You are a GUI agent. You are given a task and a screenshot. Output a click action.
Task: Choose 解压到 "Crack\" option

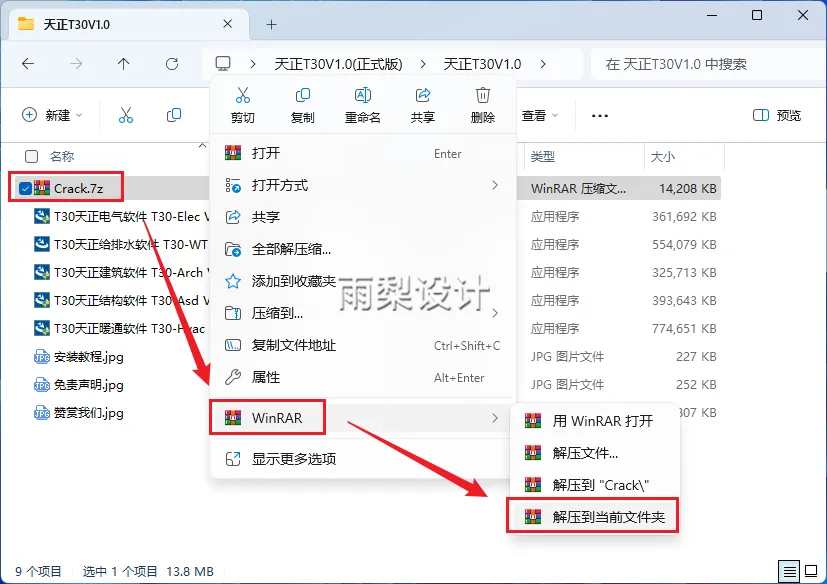click(594, 485)
